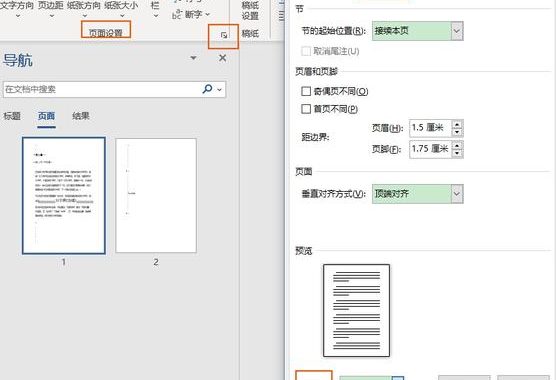Increase 页眉 header distance spinner up
Screen dimensions: 556x380
tap(457, 124)
